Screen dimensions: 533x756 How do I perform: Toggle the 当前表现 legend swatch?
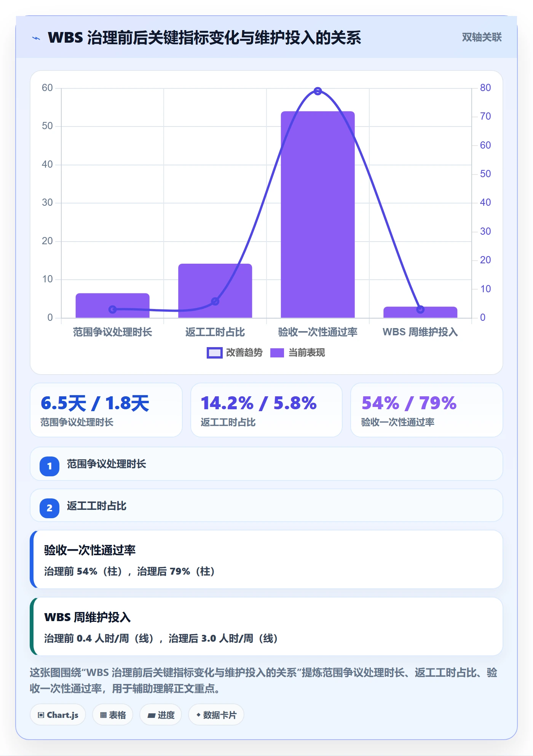[x=277, y=353]
